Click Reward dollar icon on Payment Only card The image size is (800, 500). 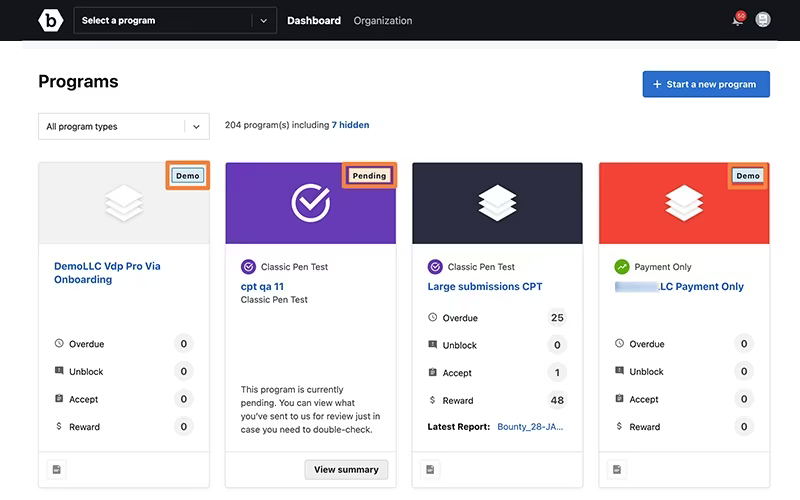click(x=619, y=426)
